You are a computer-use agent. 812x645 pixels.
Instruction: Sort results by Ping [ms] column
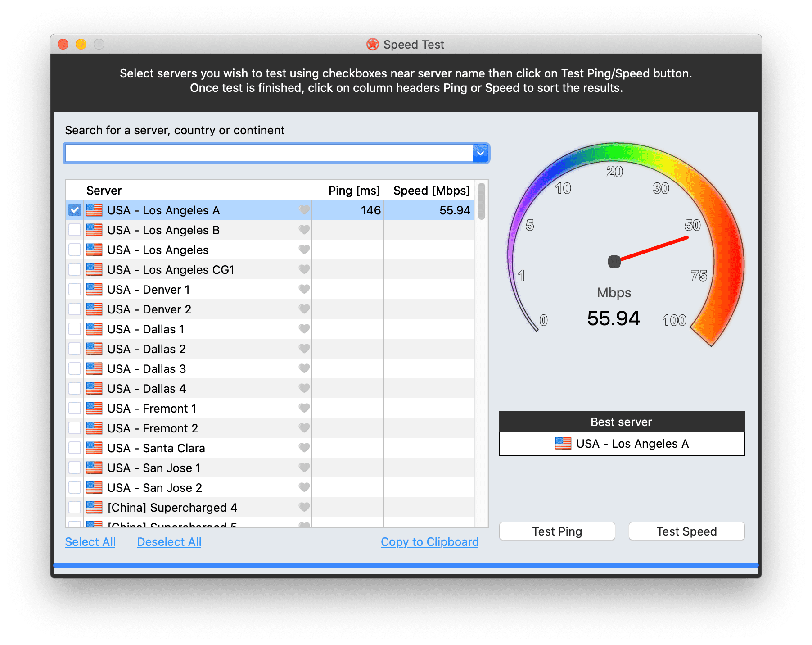coord(354,191)
